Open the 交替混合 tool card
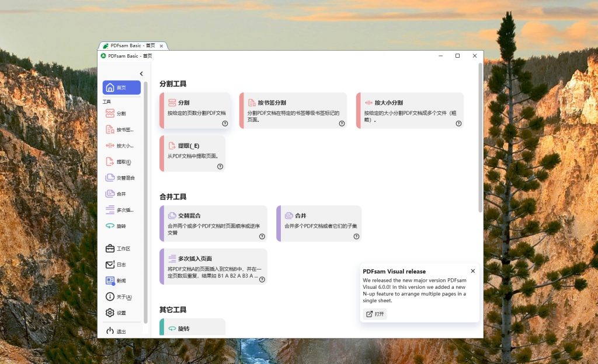This screenshot has height=364, width=598. coord(213,223)
